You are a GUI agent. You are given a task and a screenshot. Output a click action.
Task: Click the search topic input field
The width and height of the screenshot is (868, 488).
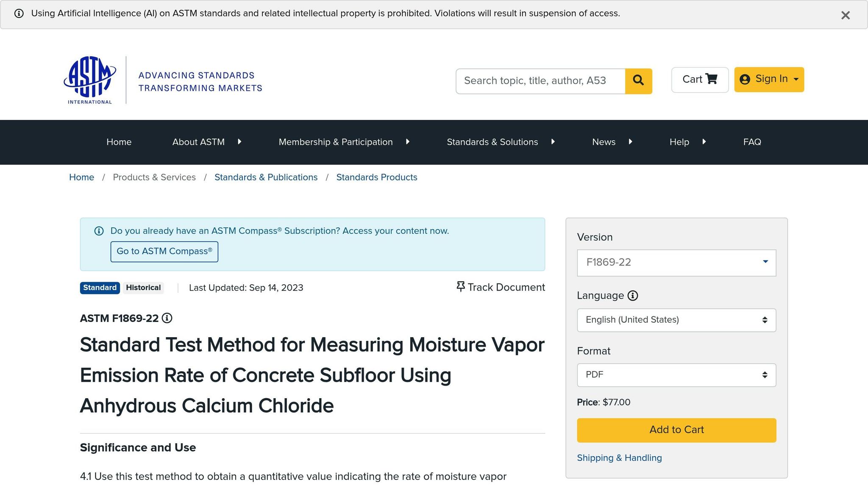pos(540,81)
